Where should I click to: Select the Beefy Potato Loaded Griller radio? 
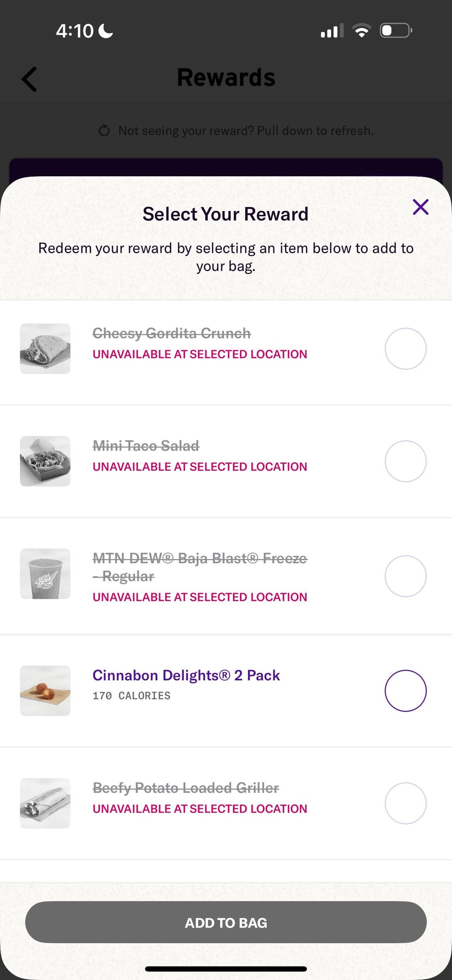(405, 803)
